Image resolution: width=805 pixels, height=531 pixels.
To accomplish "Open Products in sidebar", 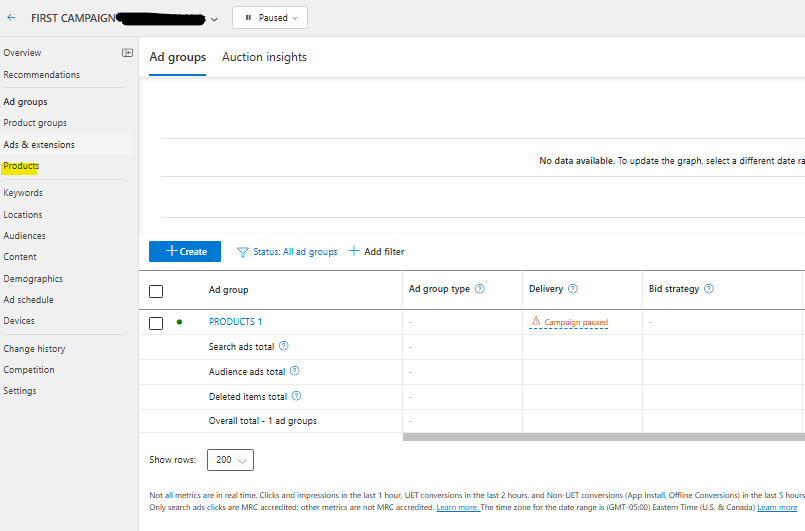I will pos(21,166).
